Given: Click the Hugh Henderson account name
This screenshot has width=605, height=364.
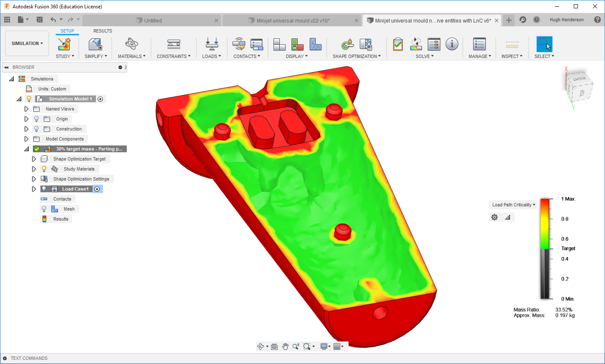Looking at the screenshot, I should coord(566,20).
